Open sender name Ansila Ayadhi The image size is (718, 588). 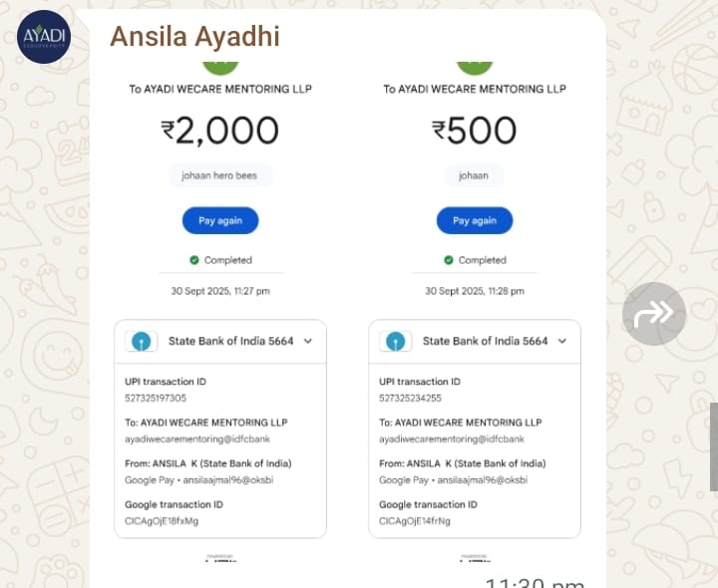194,37
